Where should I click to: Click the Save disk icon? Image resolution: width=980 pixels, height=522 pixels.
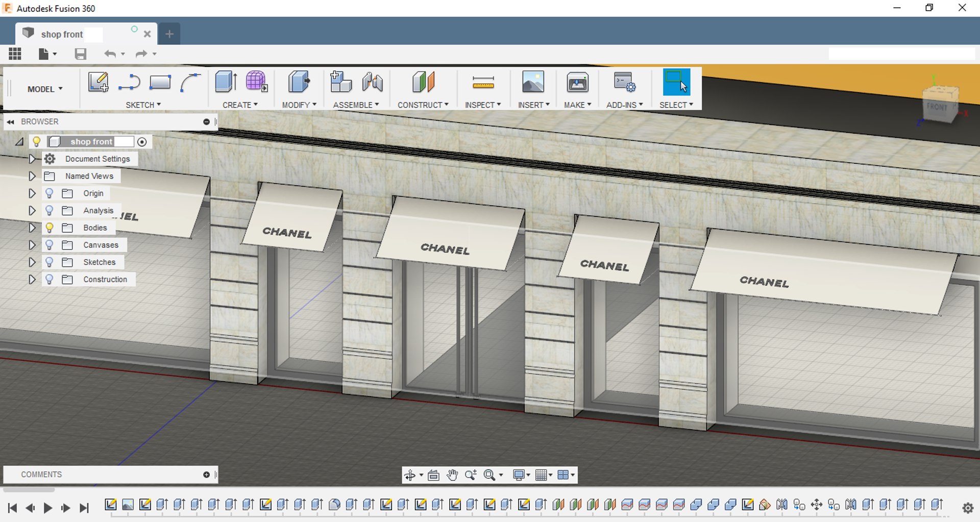point(80,54)
